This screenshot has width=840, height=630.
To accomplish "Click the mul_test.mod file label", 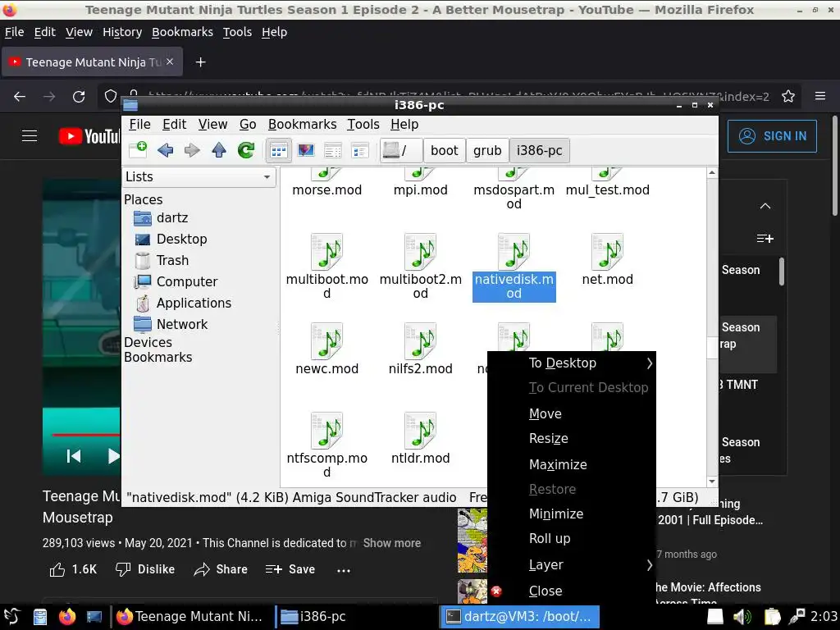I will pos(608,190).
